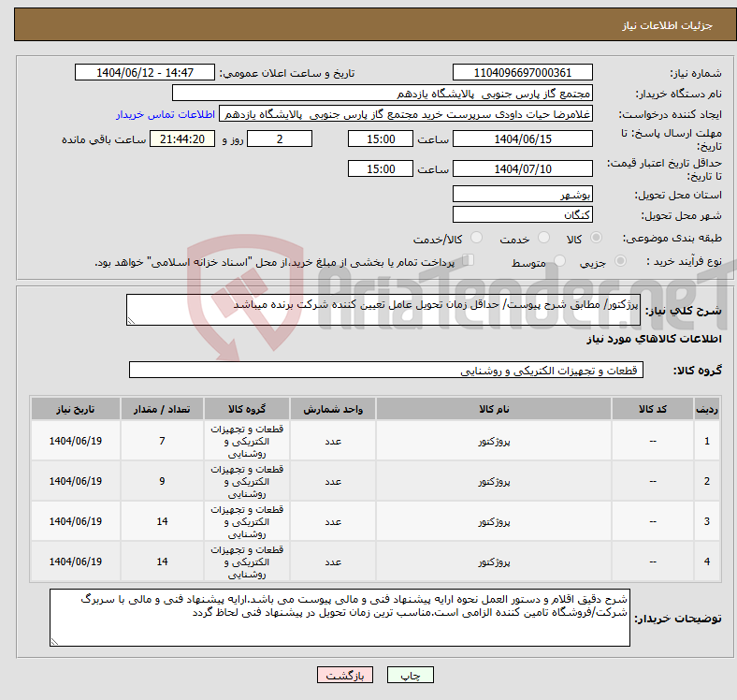Click quantity 9 in row 2
The image size is (737, 700).
[x=162, y=481]
